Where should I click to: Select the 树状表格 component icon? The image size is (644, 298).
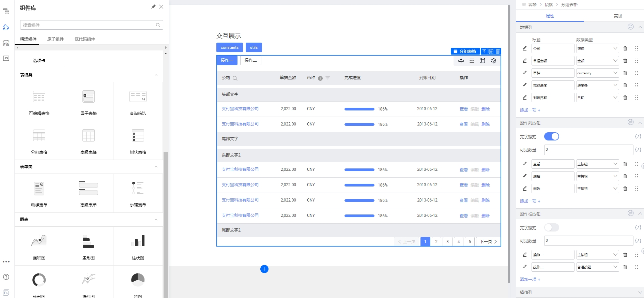[x=138, y=136]
